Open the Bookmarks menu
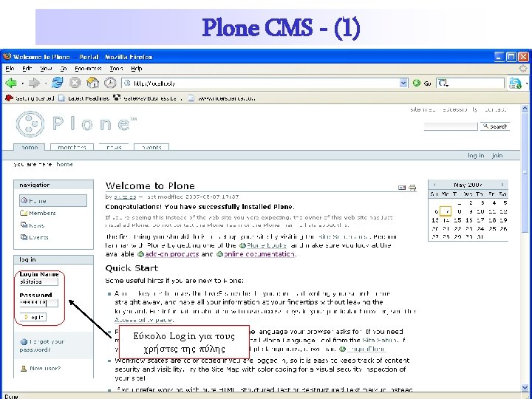532x399 pixels. tap(88, 69)
